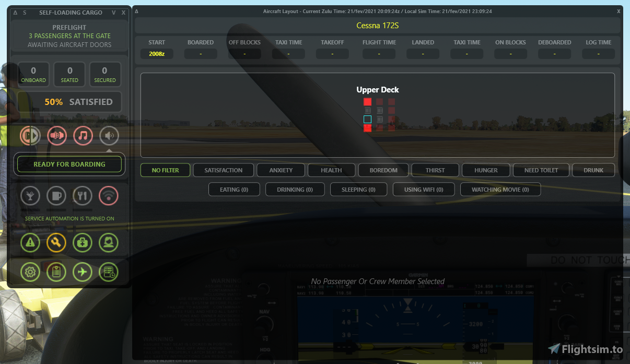Toggle the WiFi service icon
Image resolution: width=630 pixels, height=364 pixels.
[x=108, y=196]
